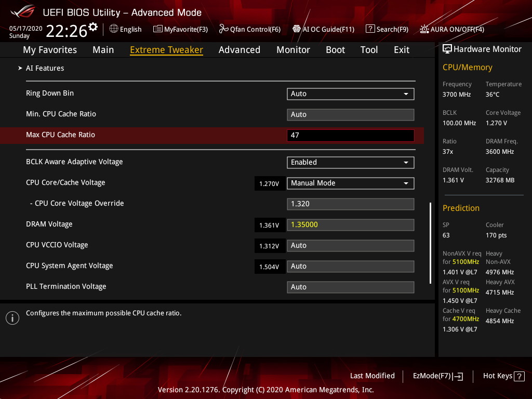Viewport: 532px width, 399px height.
Task: Click the settings gear beside the clock
Action: pos(93,27)
